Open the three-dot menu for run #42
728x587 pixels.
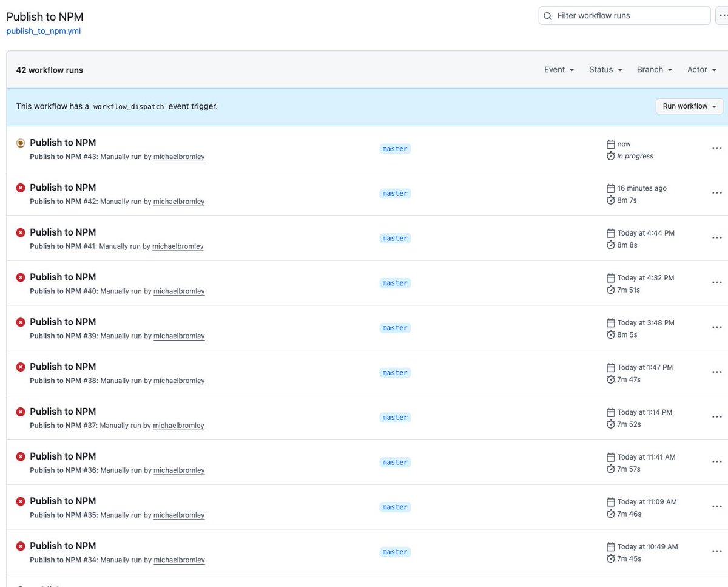pos(716,193)
